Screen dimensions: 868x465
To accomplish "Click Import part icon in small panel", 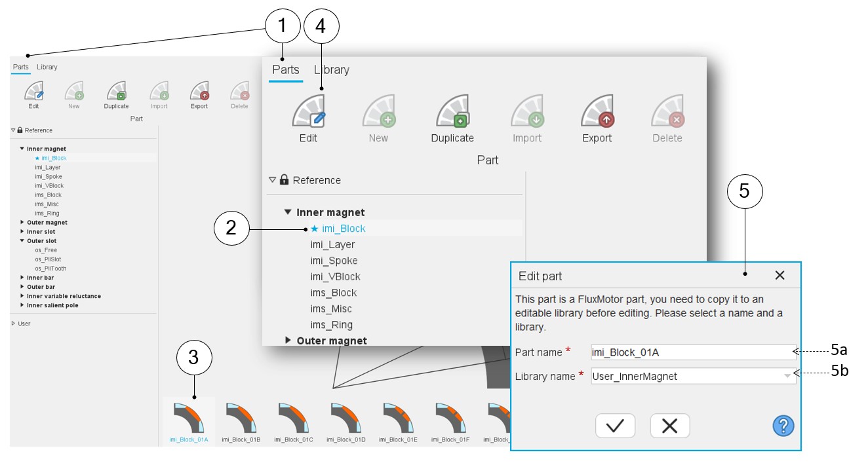I will pyautogui.click(x=159, y=91).
